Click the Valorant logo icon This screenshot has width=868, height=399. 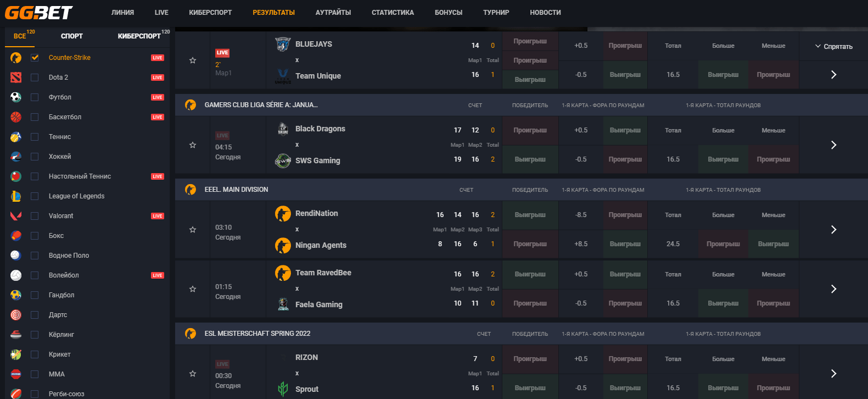point(16,216)
